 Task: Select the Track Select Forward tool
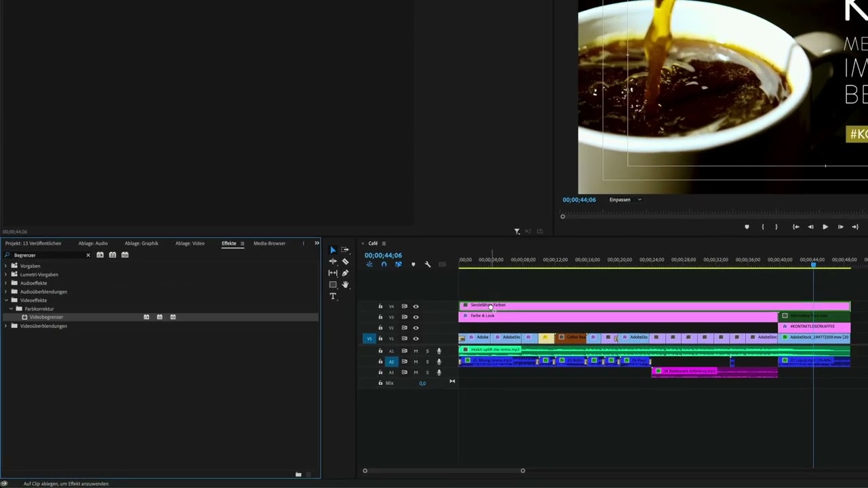coord(345,250)
